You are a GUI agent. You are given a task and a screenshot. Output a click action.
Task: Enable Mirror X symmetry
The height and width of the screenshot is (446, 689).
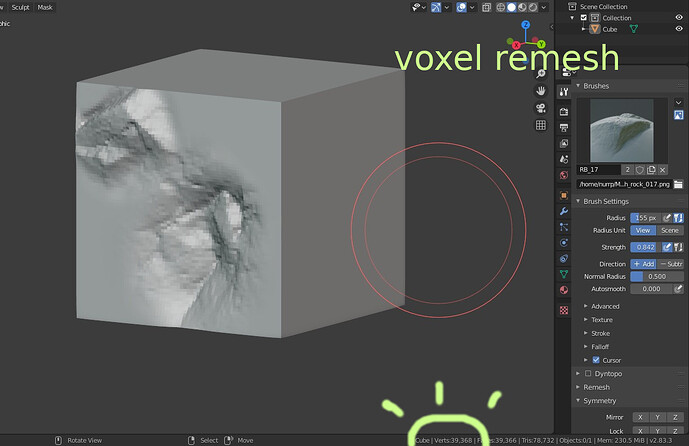pyautogui.click(x=640, y=417)
